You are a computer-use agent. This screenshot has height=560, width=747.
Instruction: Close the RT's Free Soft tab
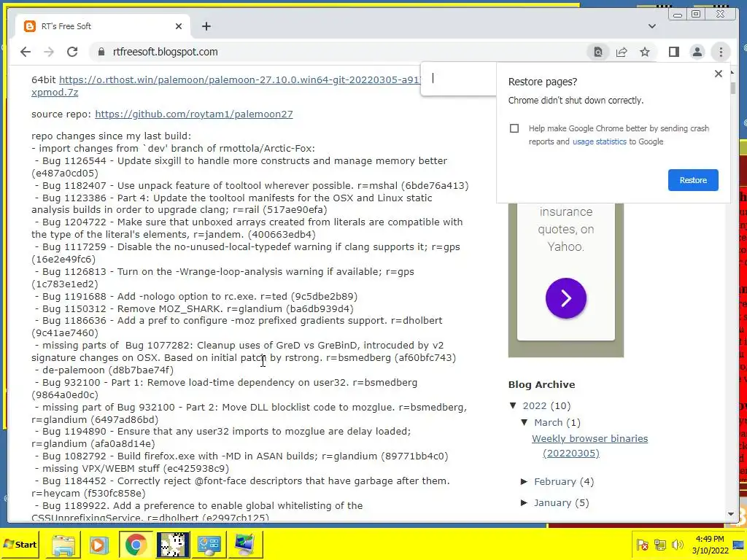[x=179, y=26]
